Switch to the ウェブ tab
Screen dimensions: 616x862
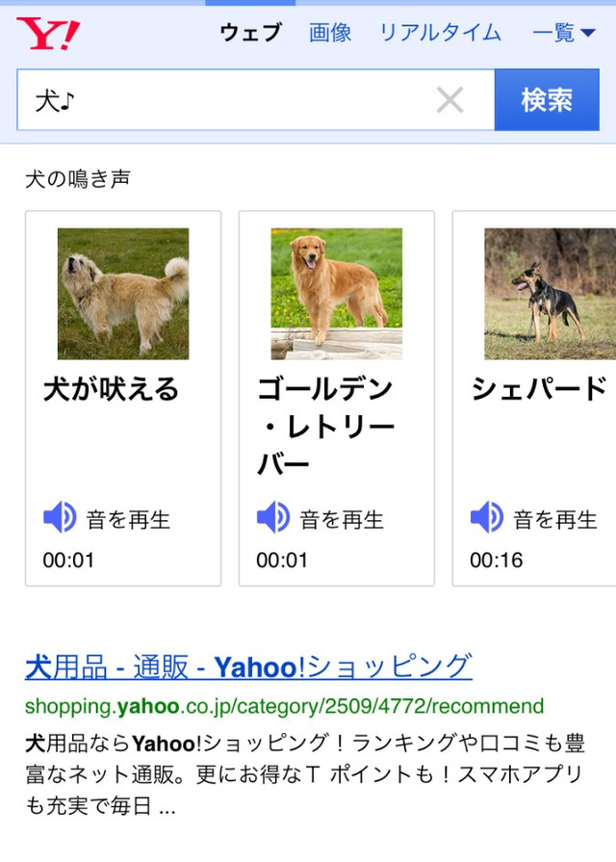point(250,33)
